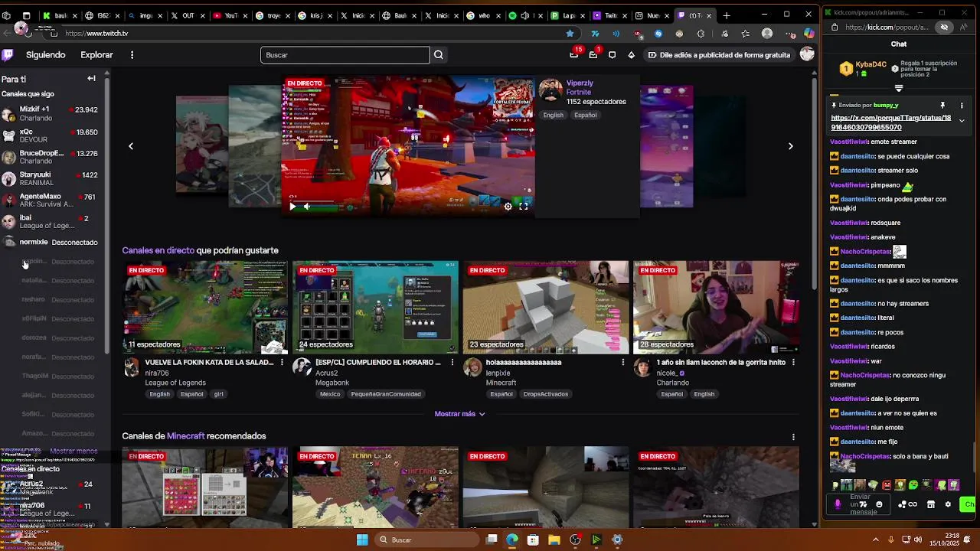Show hidden system tray icons chevron
Image resolution: width=980 pixels, height=551 pixels.
(x=876, y=540)
